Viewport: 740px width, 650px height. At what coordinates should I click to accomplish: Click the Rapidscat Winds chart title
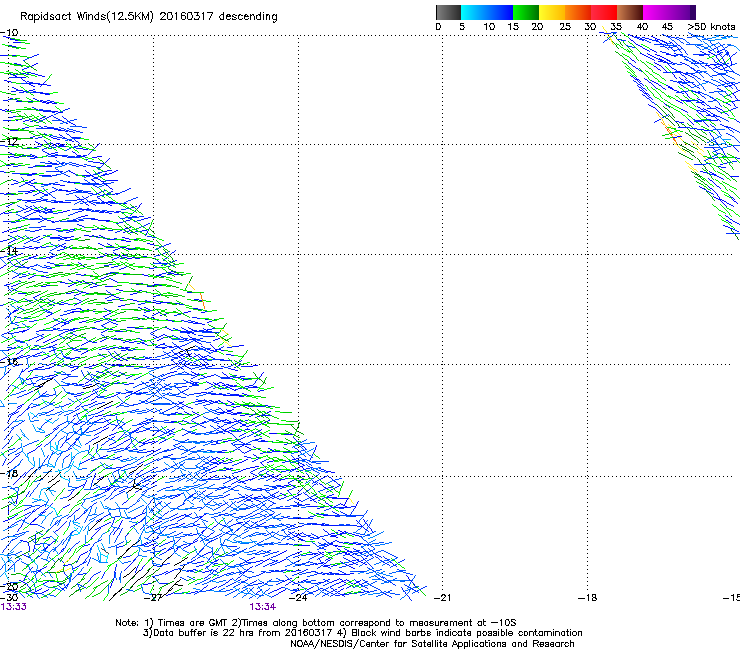(x=149, y=17)
